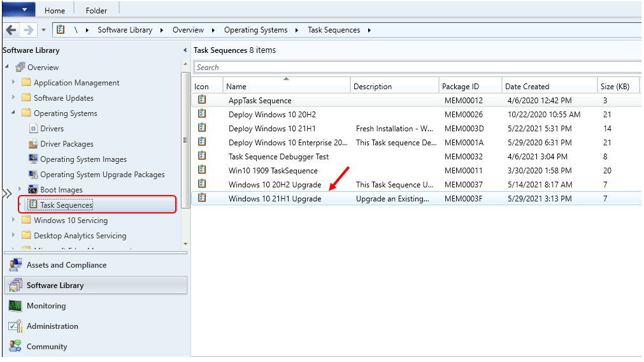Collapse the Operating Systems folder
Image resolution: width=644 pixels, height=362 pixels.
(13, 112)
